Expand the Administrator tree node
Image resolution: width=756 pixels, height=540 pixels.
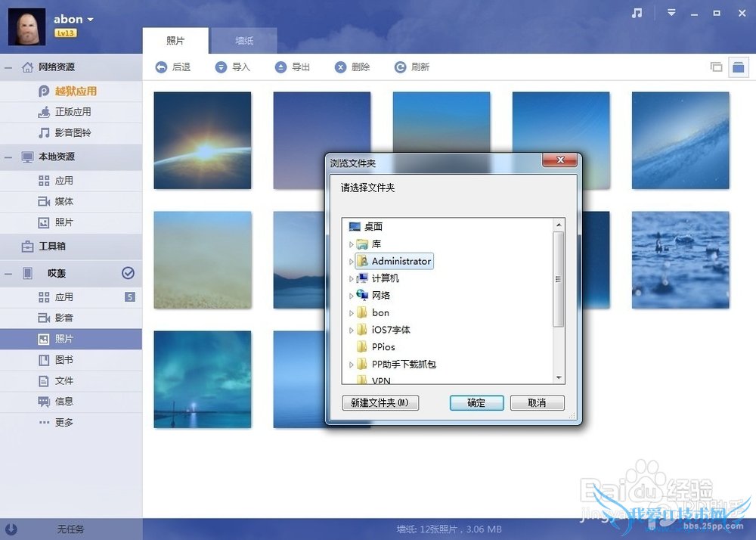pos(351,262)
